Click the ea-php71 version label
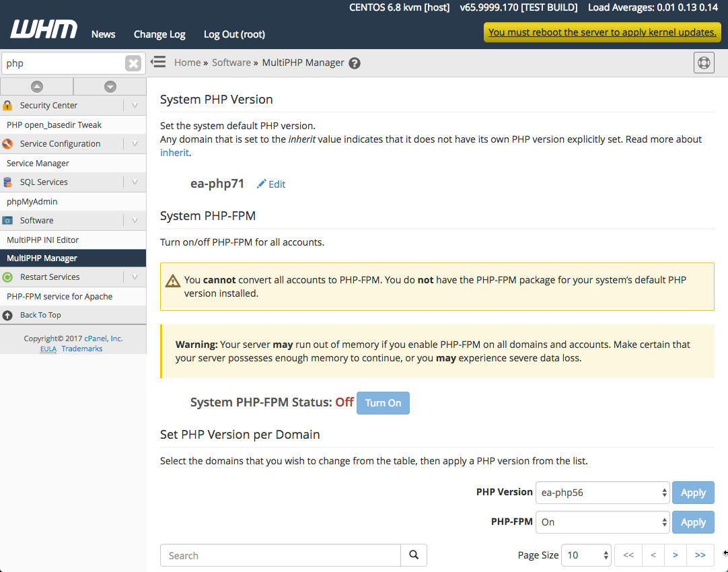The image size is (728, 572). tap(217, 184)
